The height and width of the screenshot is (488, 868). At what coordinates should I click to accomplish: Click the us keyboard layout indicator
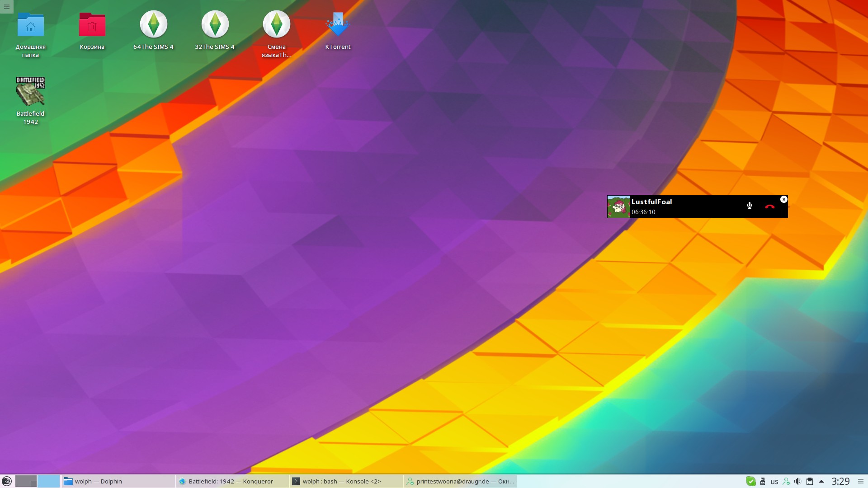coord(774,482)
